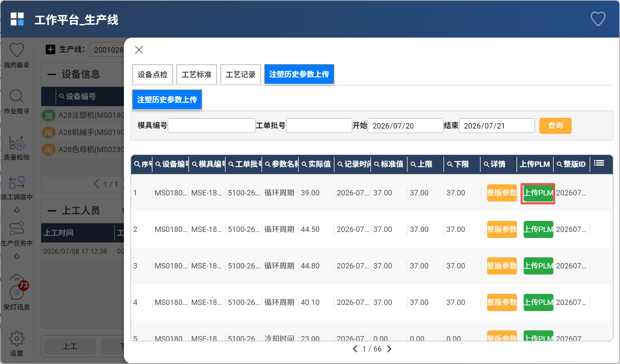Open the 结束 date field
Image resolution: width=620 pixels, height=364 pixels.
[497, 126]
